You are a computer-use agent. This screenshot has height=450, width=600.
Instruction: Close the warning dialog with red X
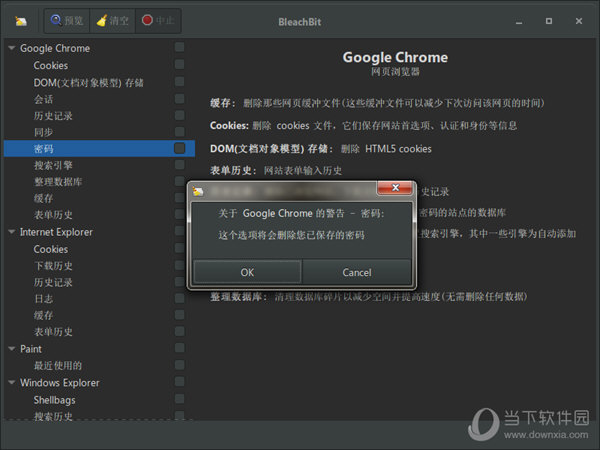[395, 187]
